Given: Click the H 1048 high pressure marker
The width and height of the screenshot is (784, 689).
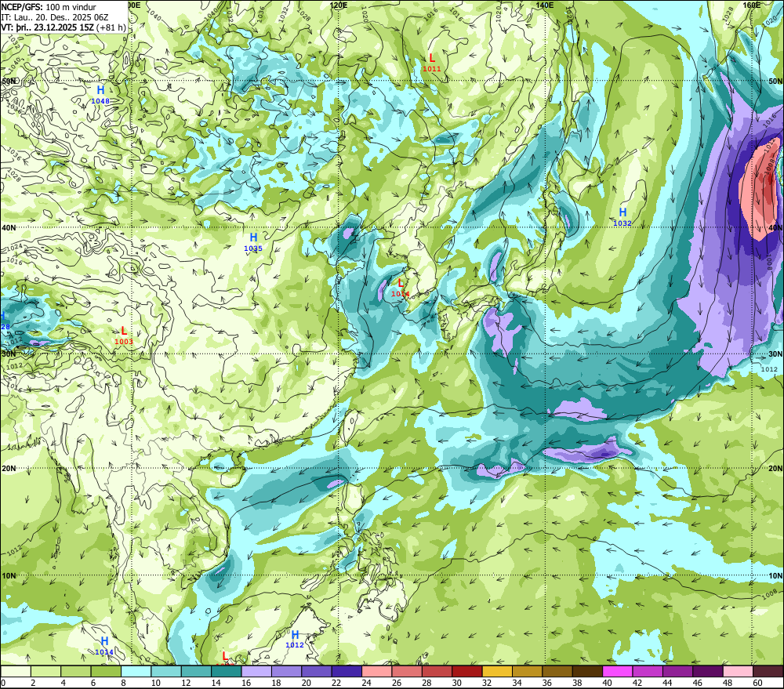Looking at the screenshot, I should (100, 94).
